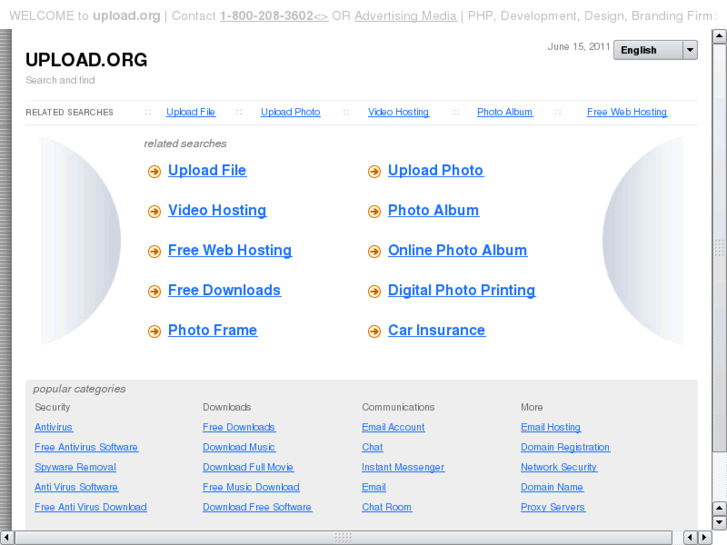Viewport: 727px width, 545px height.
Task: Open the Digital Photo Printing link
Action: [461, 290]
